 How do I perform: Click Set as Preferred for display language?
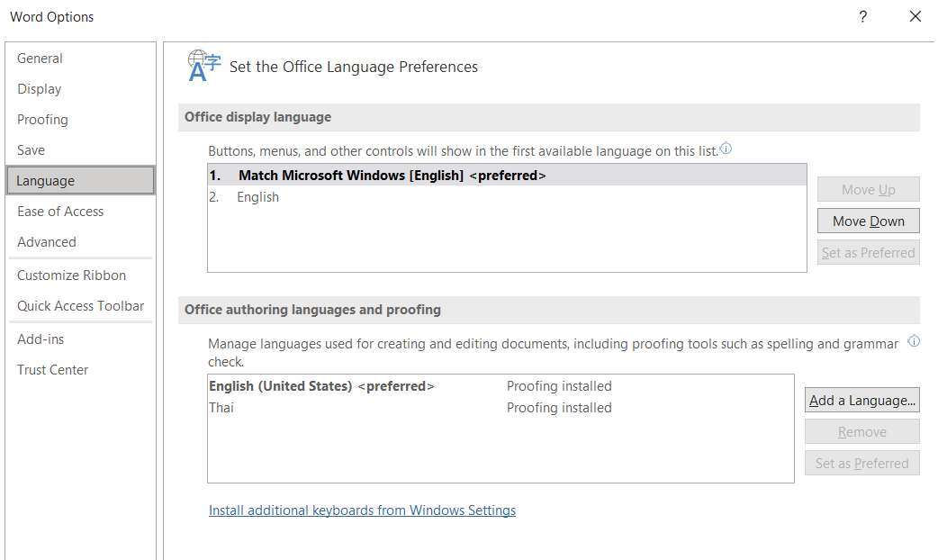click(868, 252)
